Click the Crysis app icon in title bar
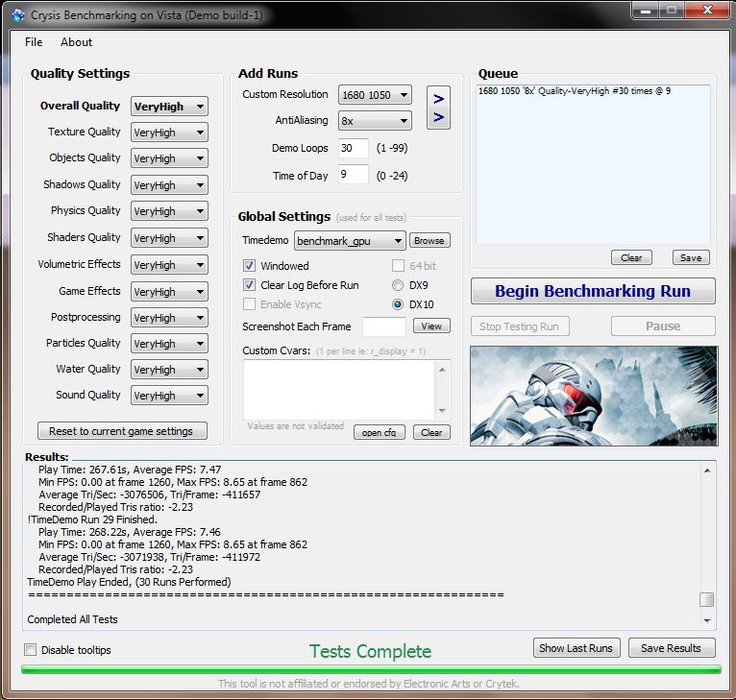 (x=18, y=15)
